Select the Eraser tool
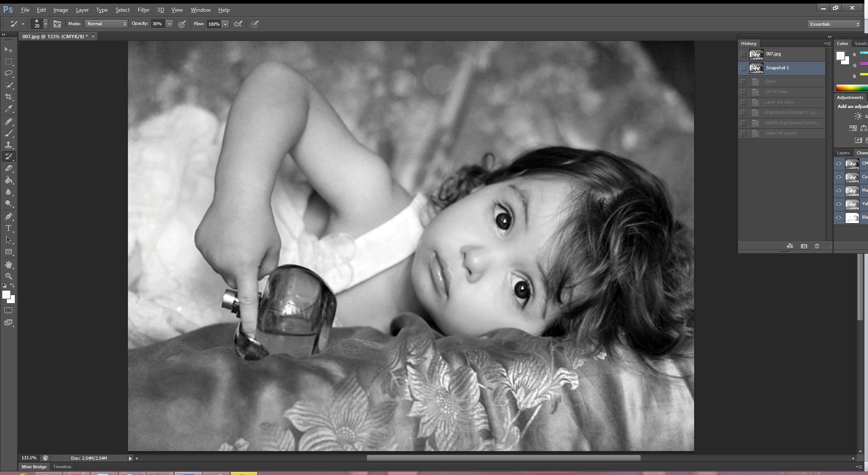This screenshot has width=868, height=475. coord(9,168)
